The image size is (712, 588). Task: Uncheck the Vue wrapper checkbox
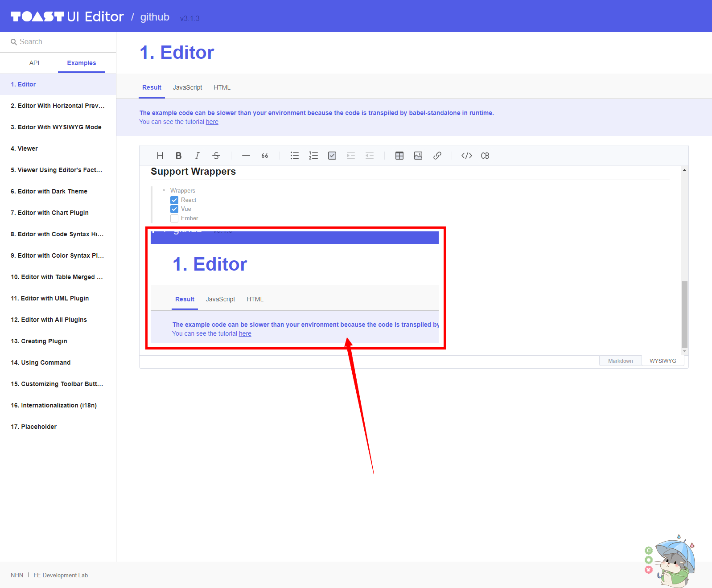click(x=174, y=209)
